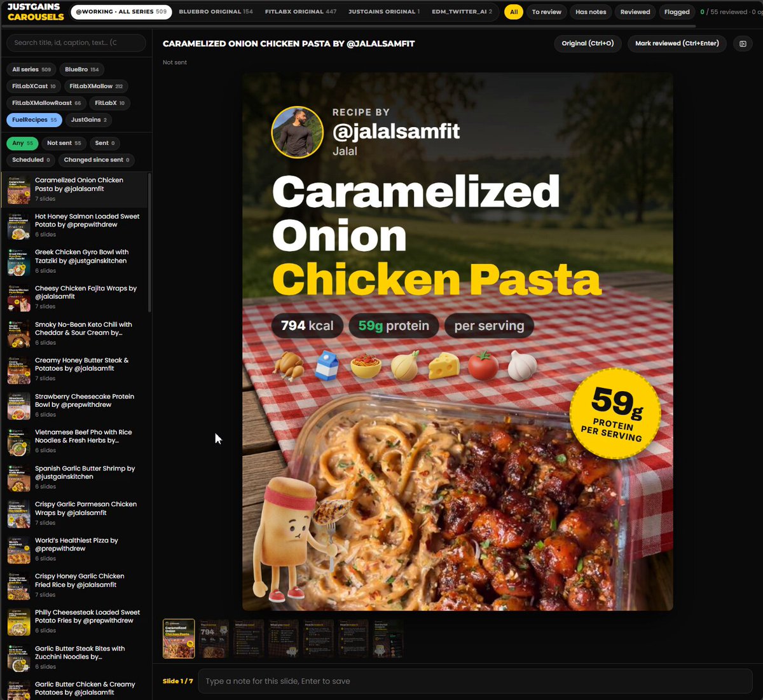Image resolution: width=763 pixels, height=700 pixels.
Task: Open the JustGains Carousels logo
Action: click(35, 11)
